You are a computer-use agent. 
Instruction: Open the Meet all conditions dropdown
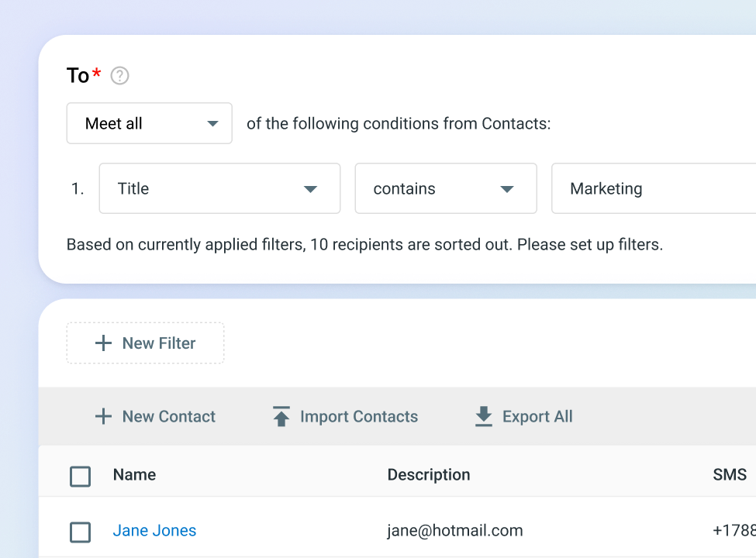149,124
